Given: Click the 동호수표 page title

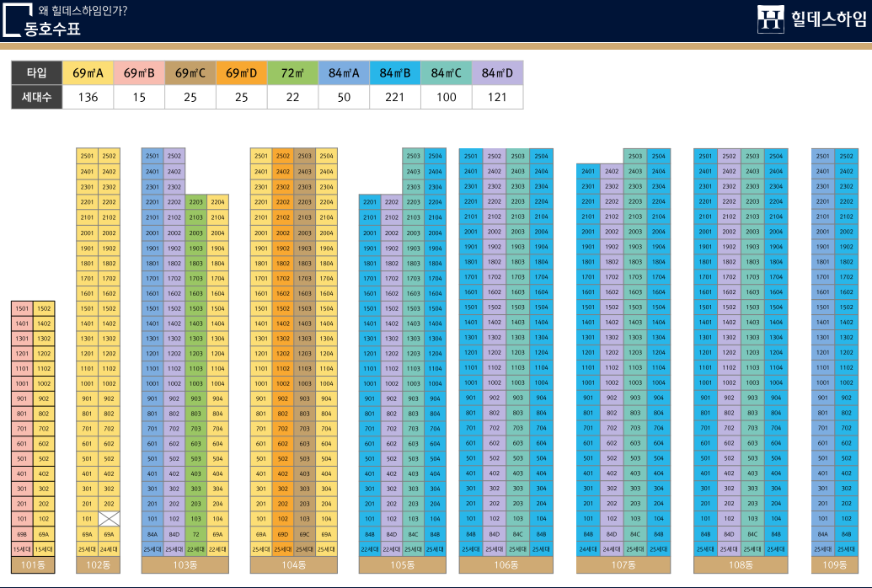Looking at the screenshot, I should click(52, 29).
